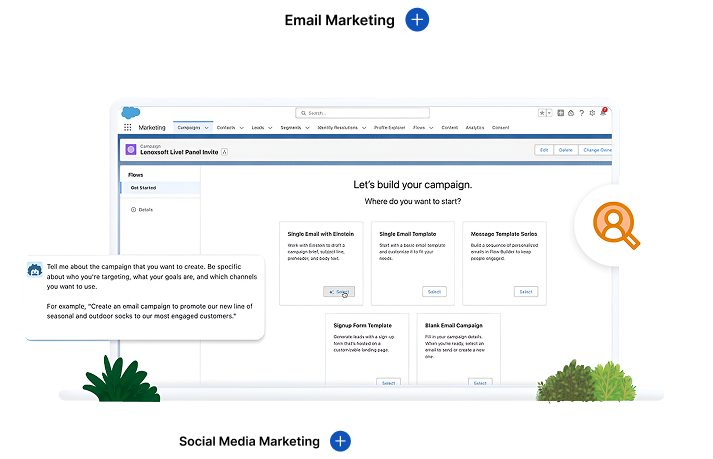Click the hierarchy icon beside campaign name
The image size is (713, 459).
pos(225,152)
